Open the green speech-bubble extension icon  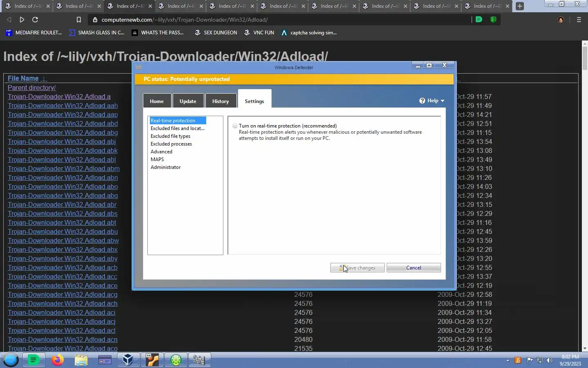(479, 19)
